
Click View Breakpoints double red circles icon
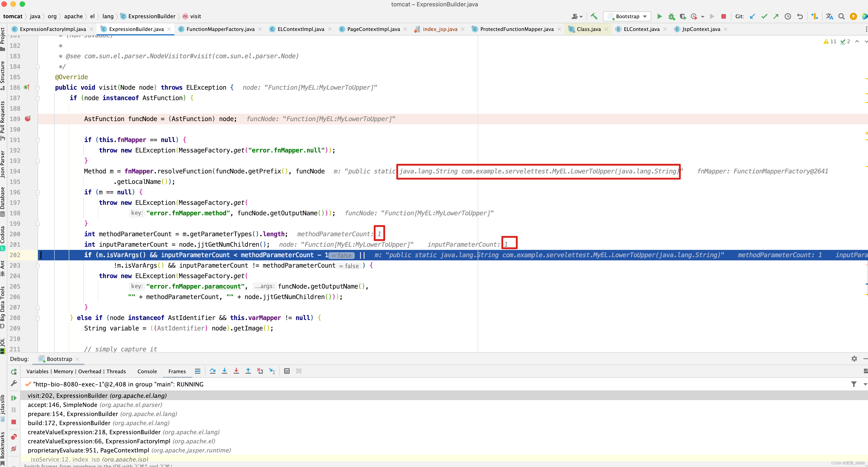pos(14,437)
